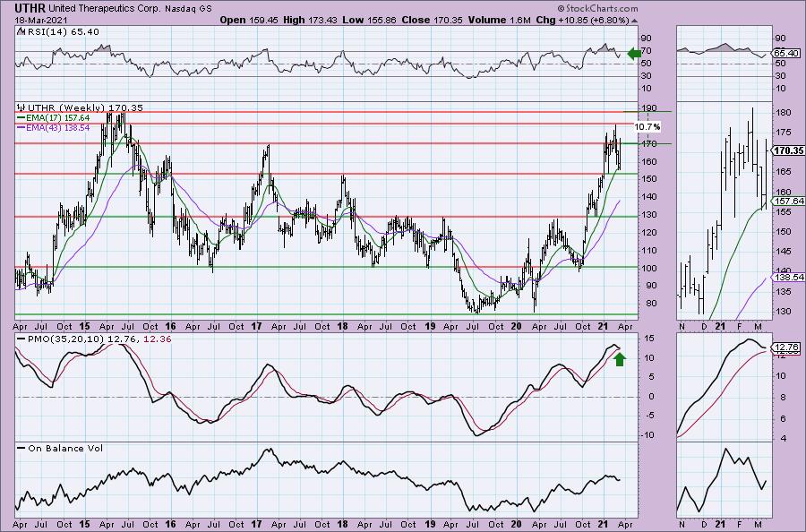Click the 65.40 RSI value tag
Viewport: 806px width, 532px height.
786,54
